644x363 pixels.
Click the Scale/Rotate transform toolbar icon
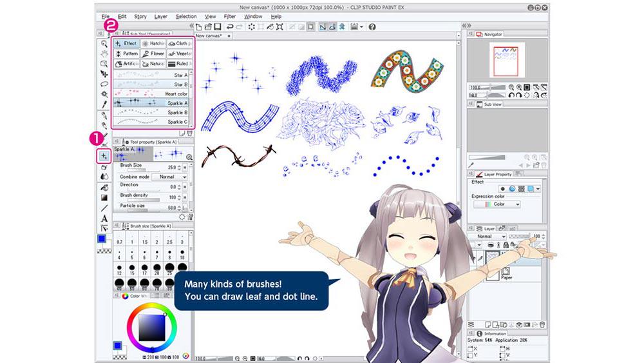pyautogui.click(x=279, y=27)
